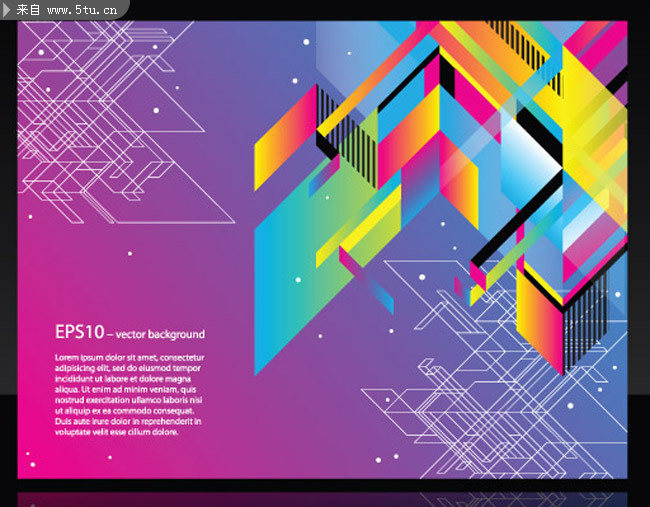
Task: Click the arrow icon in the watermark tab
Action: click(8, 10)
